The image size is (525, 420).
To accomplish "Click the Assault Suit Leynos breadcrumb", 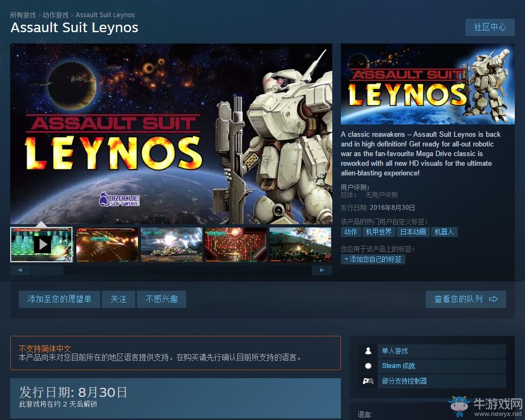I will click(105, 15).
